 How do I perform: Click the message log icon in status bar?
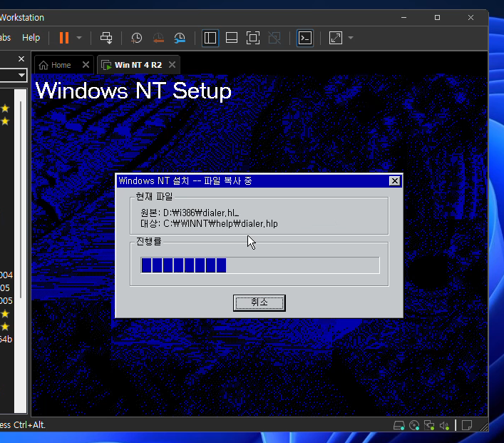point(467,425)
